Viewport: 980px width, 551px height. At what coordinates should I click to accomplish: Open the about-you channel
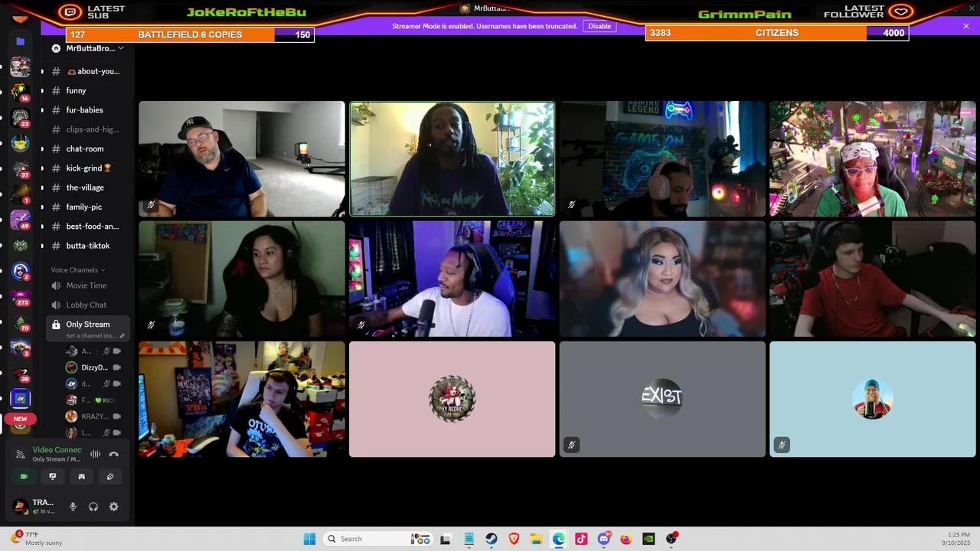pyautogui.click(x=87, y=71)
